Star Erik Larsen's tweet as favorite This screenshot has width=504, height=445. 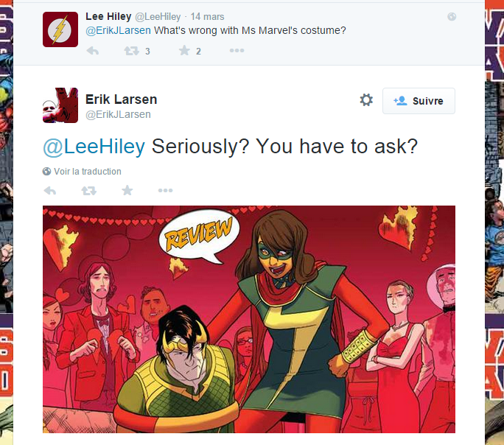[127, 190]
